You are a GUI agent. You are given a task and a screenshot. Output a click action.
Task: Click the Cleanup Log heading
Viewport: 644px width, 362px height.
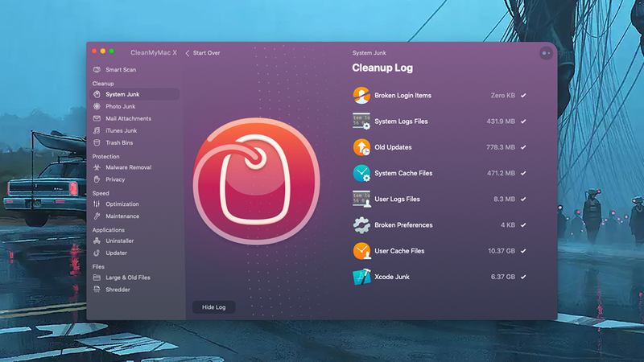coord(382,68)
